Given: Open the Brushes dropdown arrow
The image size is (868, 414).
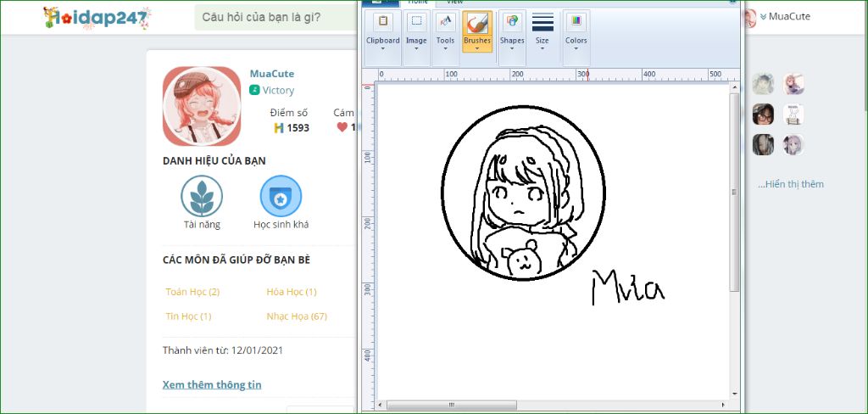Looking at the screenshot, I should [477, 48].
